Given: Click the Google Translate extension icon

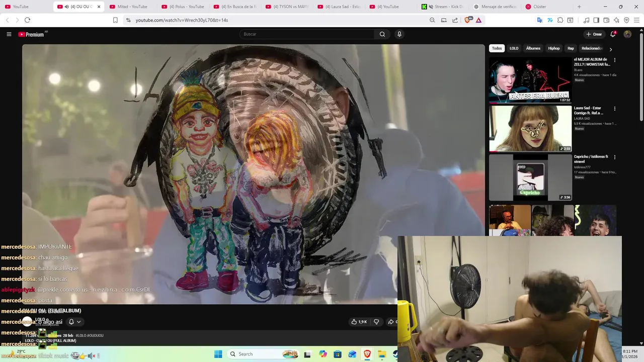Looking at the screenshot, I should click(x=540, y=20).
